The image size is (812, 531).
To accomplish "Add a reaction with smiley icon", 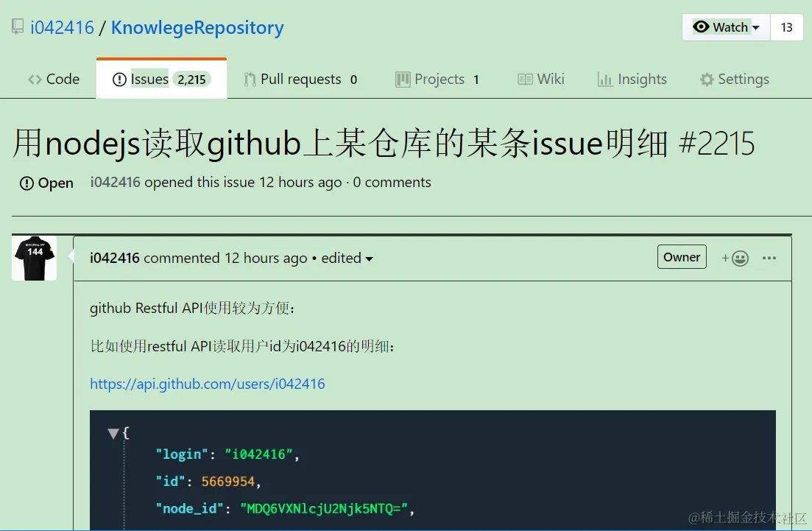I will [x=735, y=258].
